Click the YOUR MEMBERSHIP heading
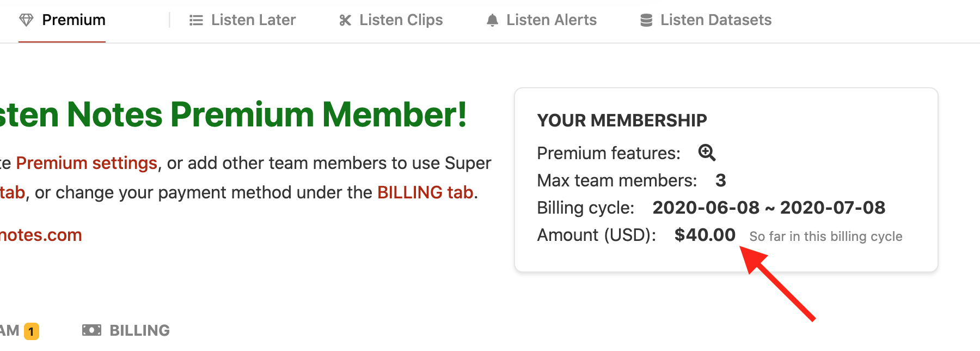 click(x=622, y=120)
